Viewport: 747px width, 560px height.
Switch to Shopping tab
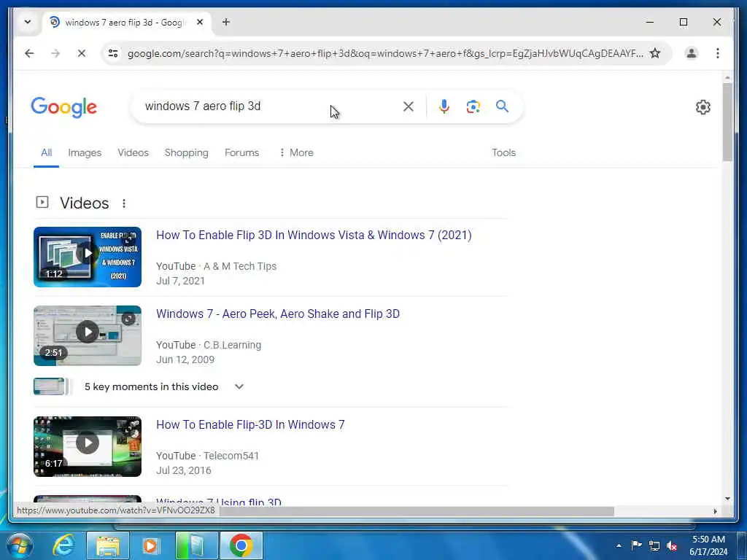(186, 153)
